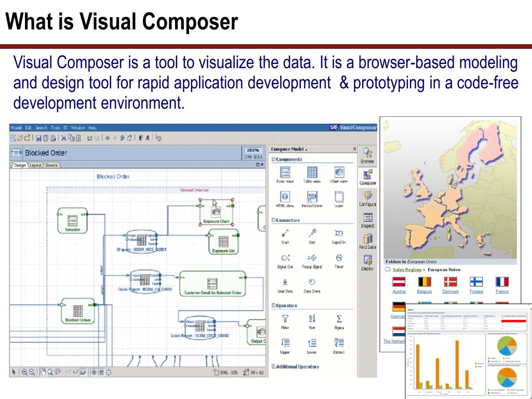Select the Chart View component icon

click(339, 172)
